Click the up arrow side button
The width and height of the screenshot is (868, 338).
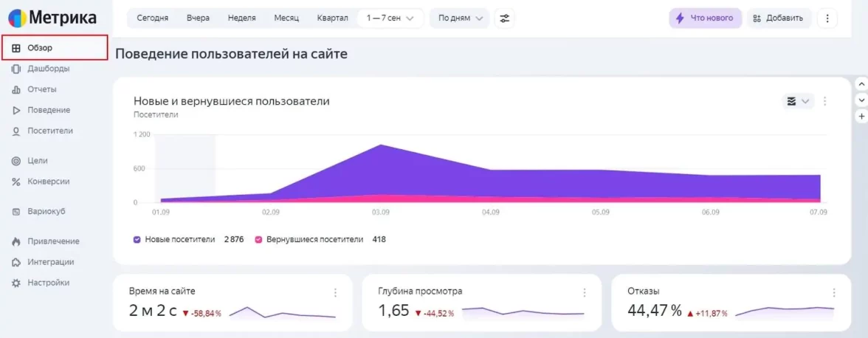coord(861,83)
